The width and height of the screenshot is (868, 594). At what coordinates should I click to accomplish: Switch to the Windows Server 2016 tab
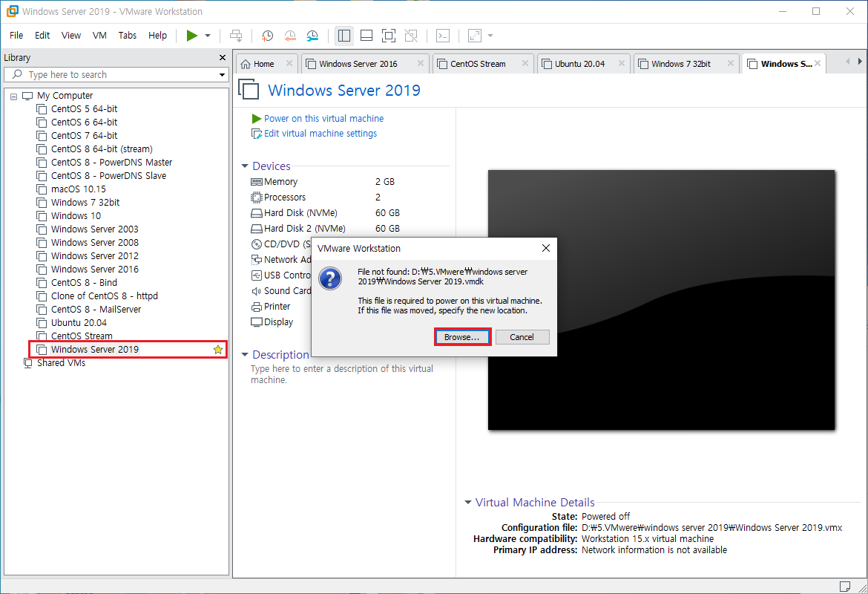(358, 64)
